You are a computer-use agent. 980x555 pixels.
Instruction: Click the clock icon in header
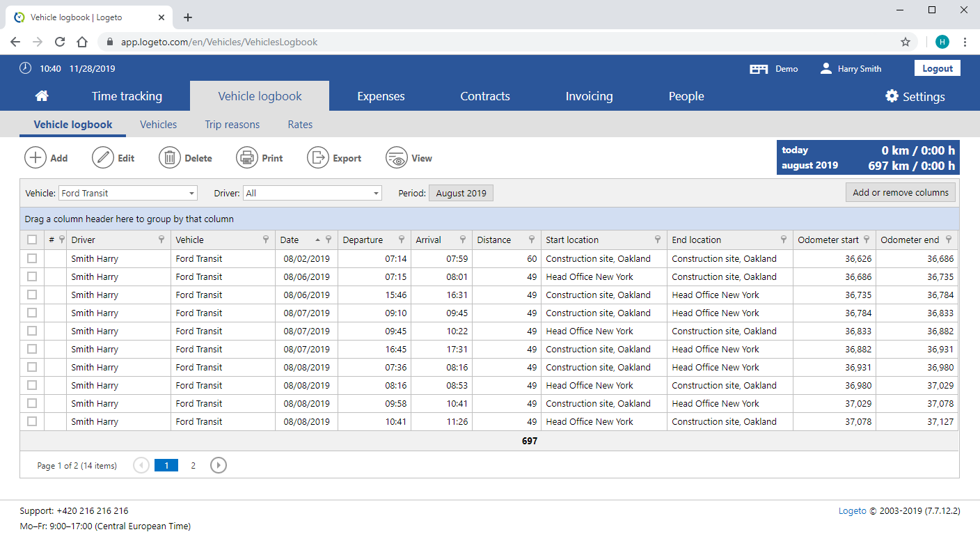point(25,68)
